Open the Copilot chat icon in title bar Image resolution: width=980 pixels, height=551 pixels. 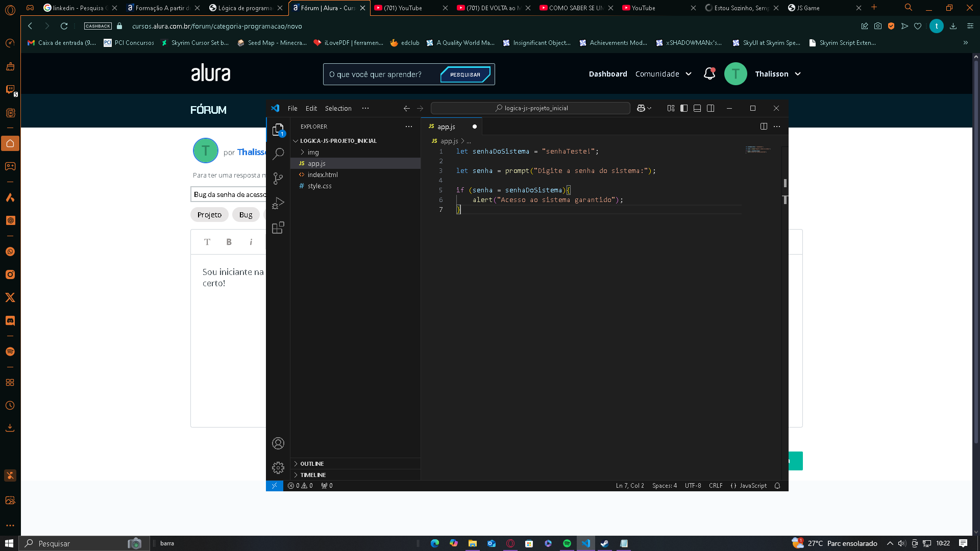pos(641,108)
